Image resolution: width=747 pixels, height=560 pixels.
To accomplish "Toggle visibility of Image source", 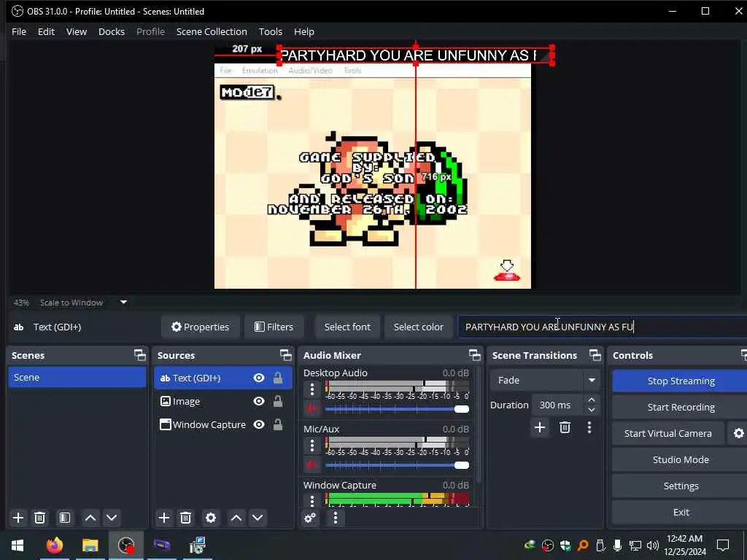I will (259, 401).
